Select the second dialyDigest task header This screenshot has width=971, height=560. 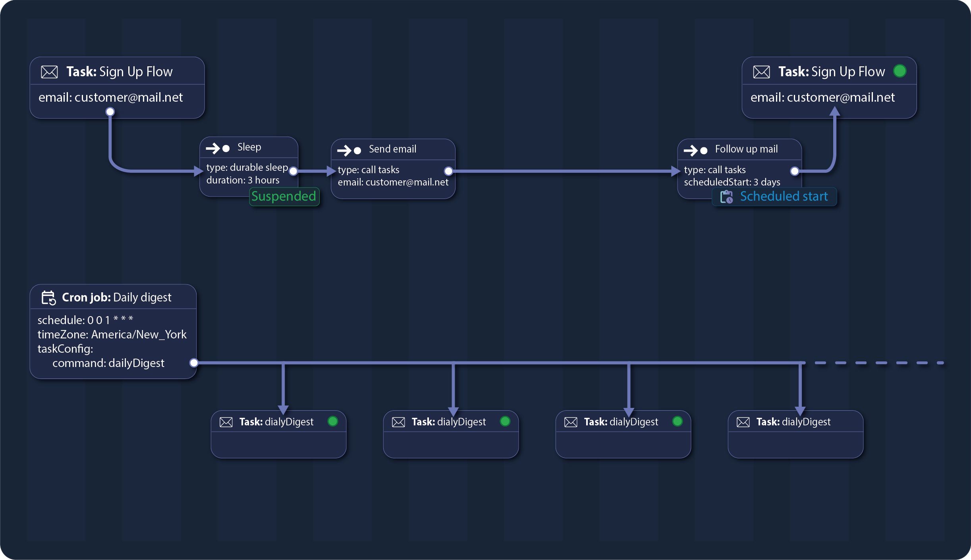tap(448, 422)
